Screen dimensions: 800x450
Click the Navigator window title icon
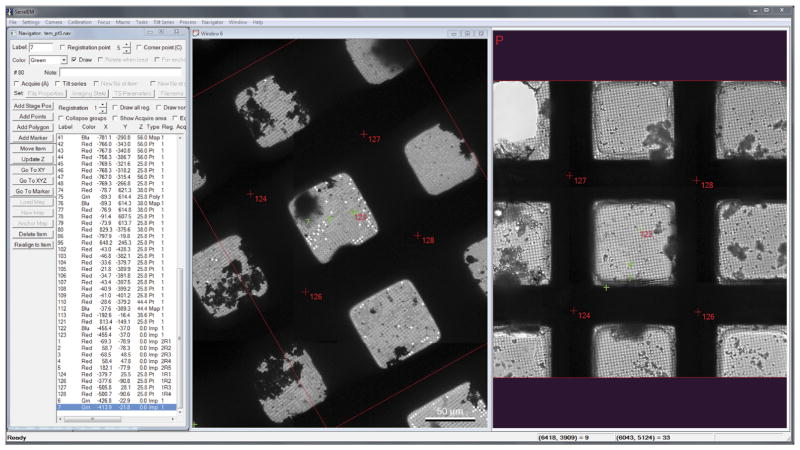click(x=12, y=33)
